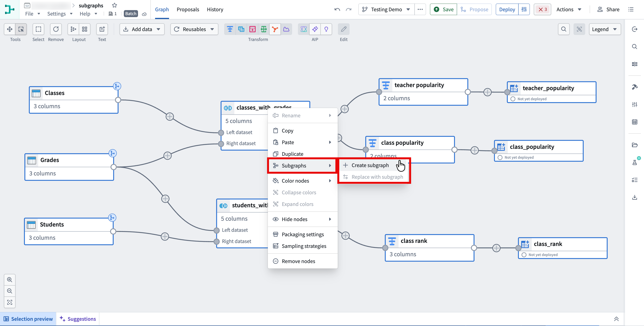Viewport: 644px width, 326px height.
Task: Click the blue Transform icon
Action: click(x=230, y=29)
